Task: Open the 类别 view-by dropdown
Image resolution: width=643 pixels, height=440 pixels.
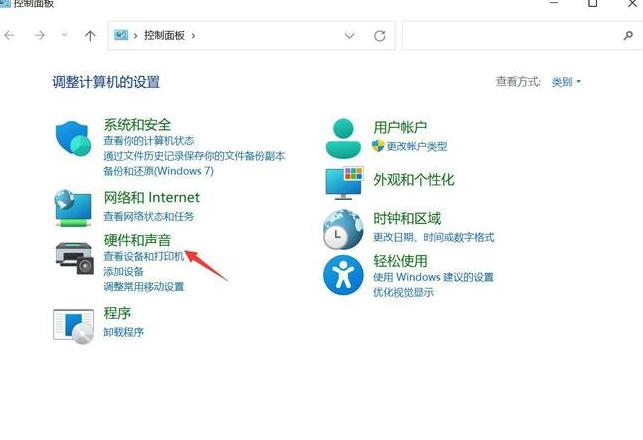Action: (566, 82)
